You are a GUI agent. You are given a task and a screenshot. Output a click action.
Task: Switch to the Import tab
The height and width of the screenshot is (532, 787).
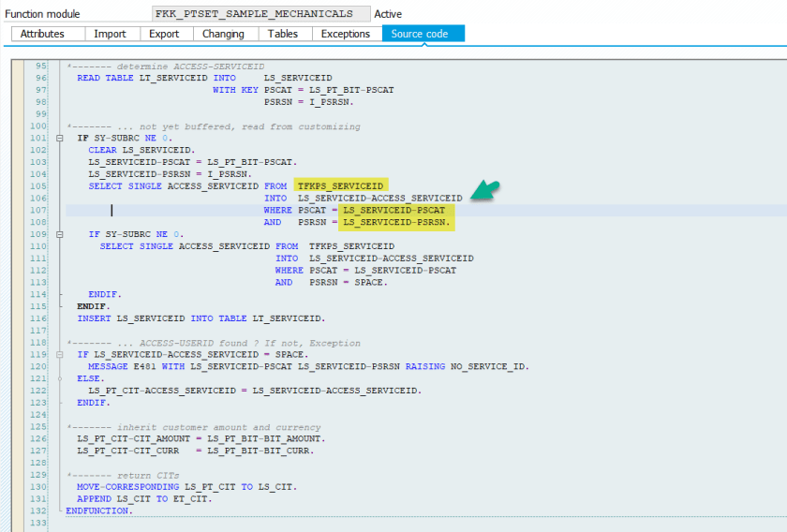[x=110, y=34]
